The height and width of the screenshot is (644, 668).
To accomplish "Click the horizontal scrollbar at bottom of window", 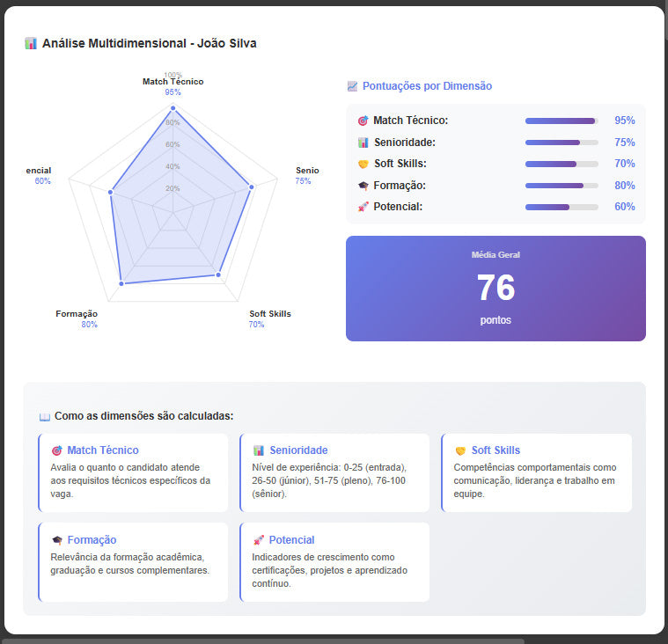I will point(264,640).
